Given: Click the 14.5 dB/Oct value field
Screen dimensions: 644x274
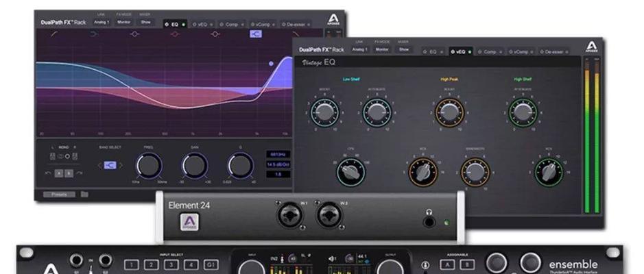Looking at the screenshot, I should [278, 164].
